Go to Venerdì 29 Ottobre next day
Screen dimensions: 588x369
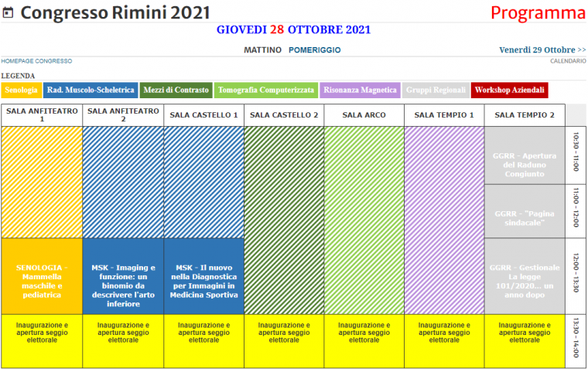point(542,50)
